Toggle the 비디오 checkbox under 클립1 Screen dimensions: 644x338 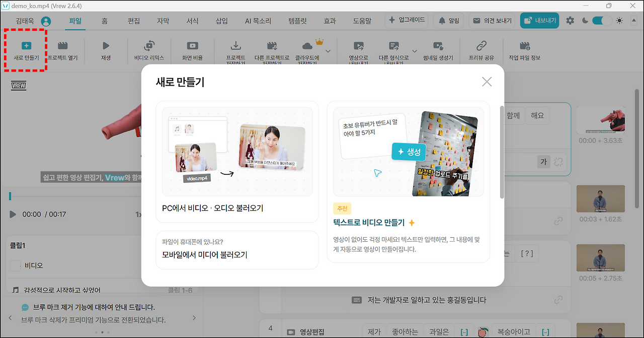click(x=16, y=265)
